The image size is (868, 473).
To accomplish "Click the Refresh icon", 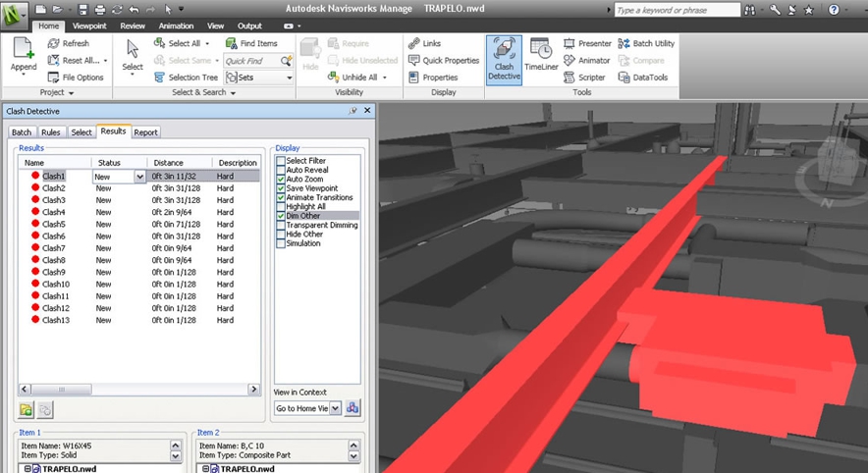I will [x=53, y=43].
